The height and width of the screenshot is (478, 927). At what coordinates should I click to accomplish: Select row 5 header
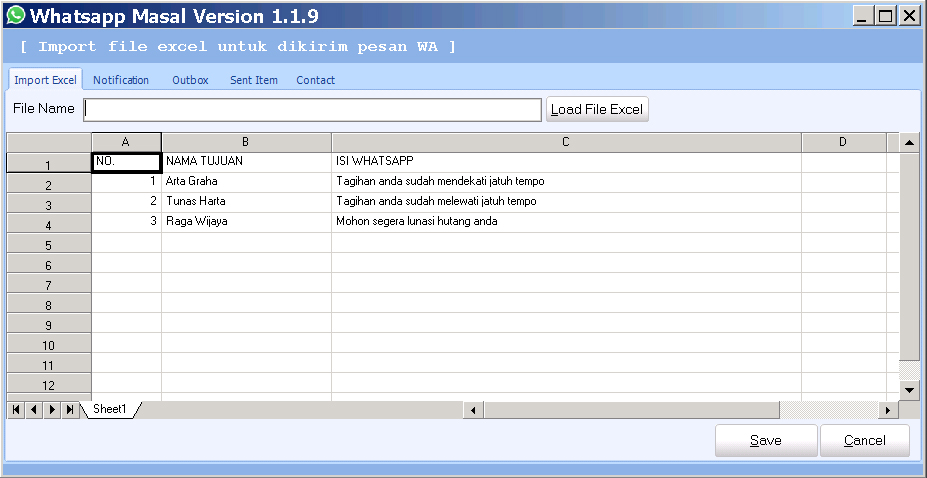pyautogui.click(x=49, y=243)
